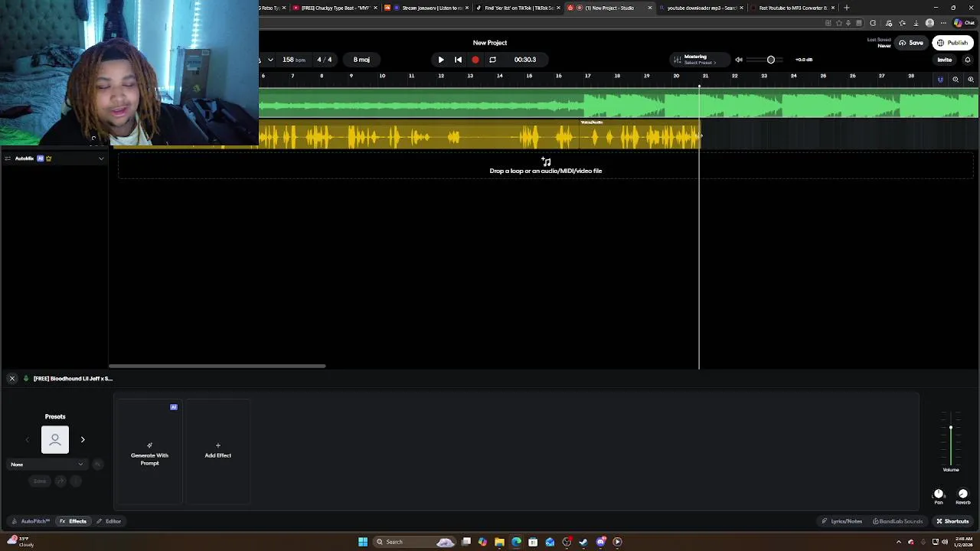Click the Save button

click(910, 43)
